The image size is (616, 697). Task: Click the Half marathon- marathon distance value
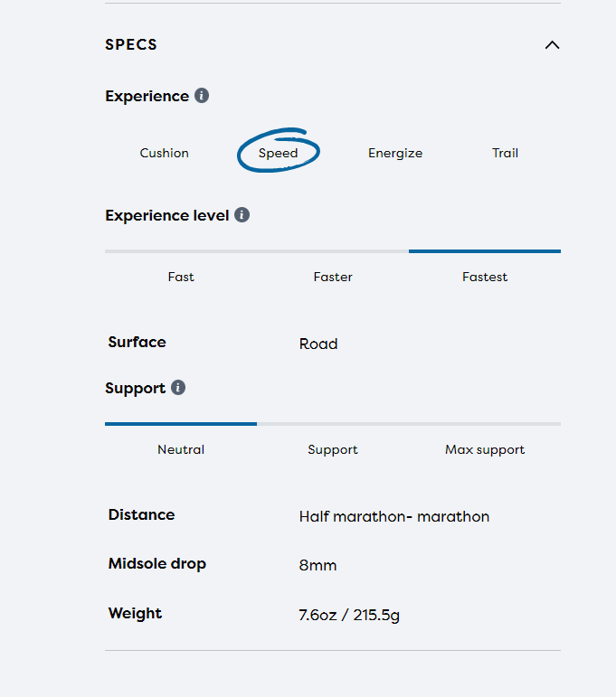click(394, 516)
